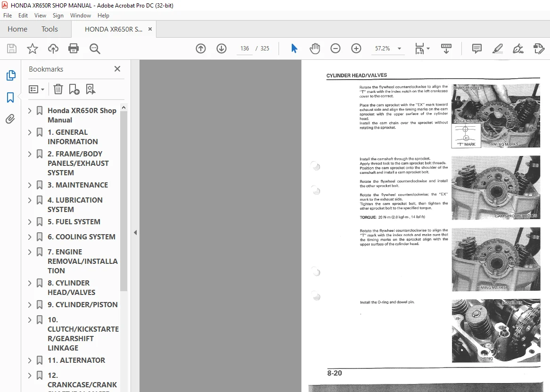
Task: Switch to the Tools tab
Action: pos(49,29)
